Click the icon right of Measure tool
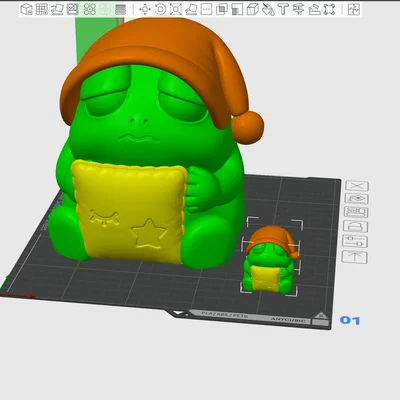400x400 pixels. 314,9
